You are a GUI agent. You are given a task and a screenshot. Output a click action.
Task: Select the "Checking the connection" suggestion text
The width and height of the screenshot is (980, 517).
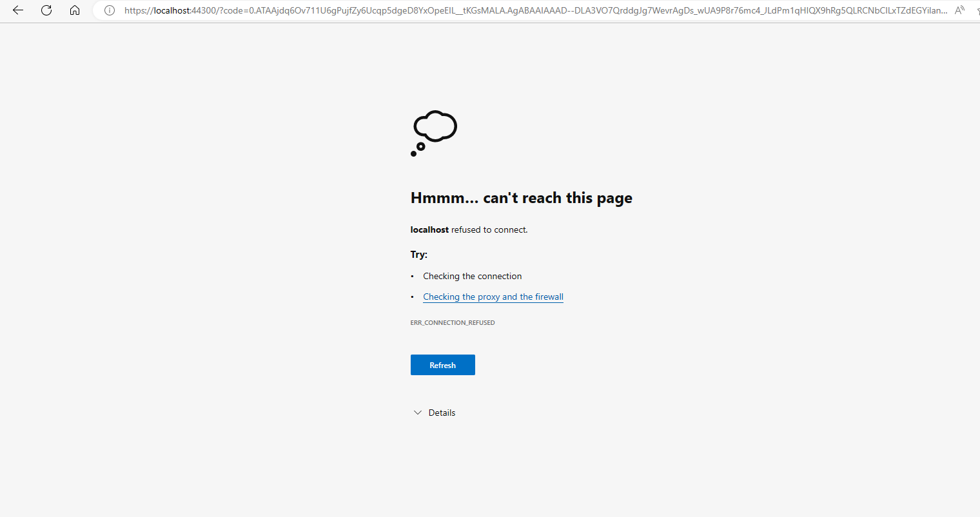coord(473,276)
